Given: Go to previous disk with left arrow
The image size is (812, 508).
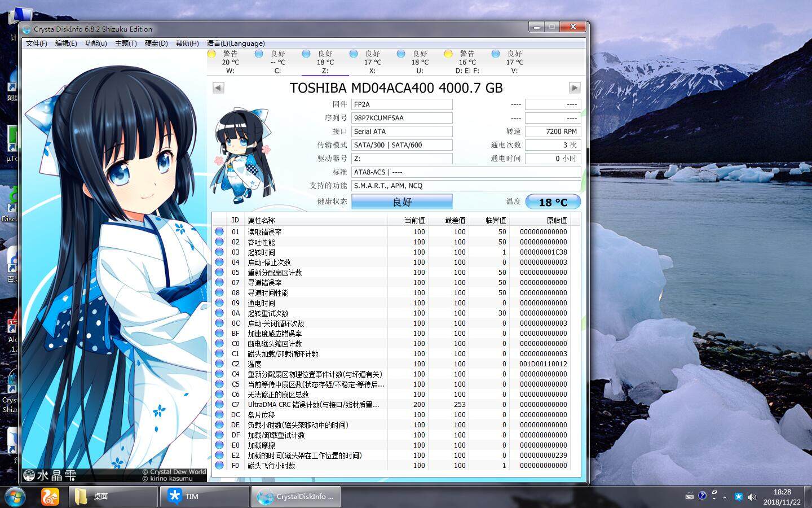Looking at the screenshot, I should 218,87.
